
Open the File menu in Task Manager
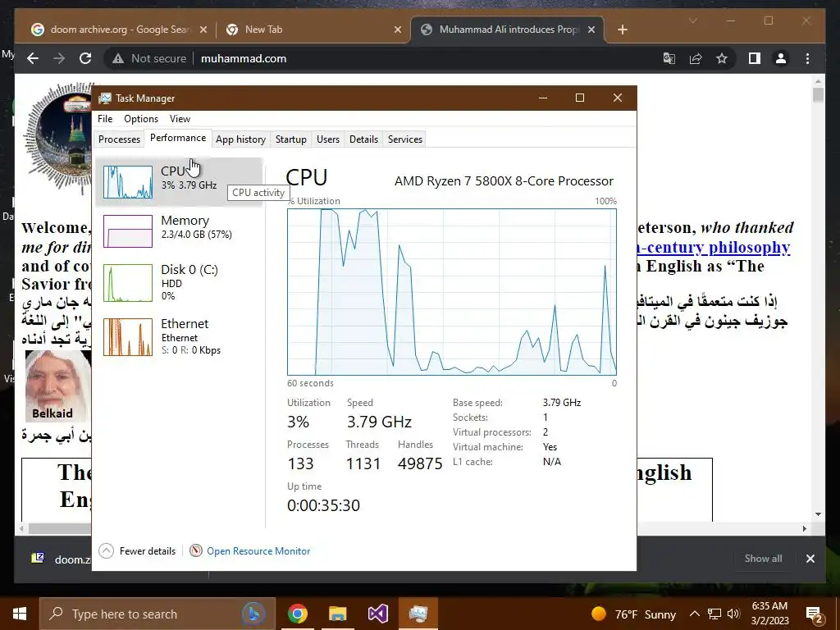[x=105, y=119]
